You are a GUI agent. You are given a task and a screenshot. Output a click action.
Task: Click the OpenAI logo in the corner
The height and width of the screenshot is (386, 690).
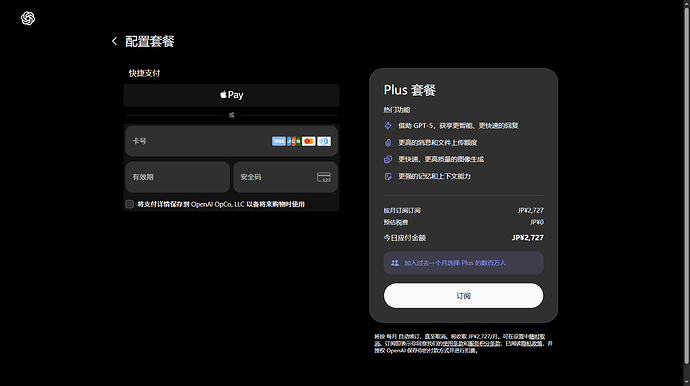point(28,18)
